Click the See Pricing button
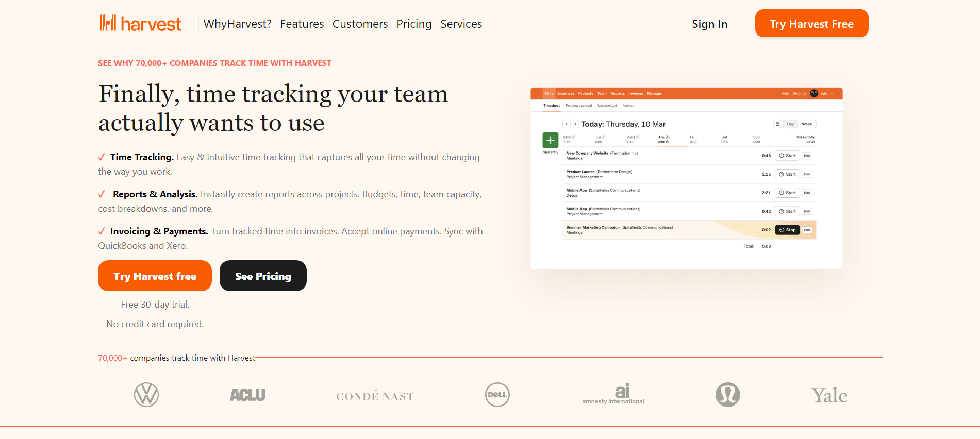Viewport: 980px width, 439px height. click(263, 276)
